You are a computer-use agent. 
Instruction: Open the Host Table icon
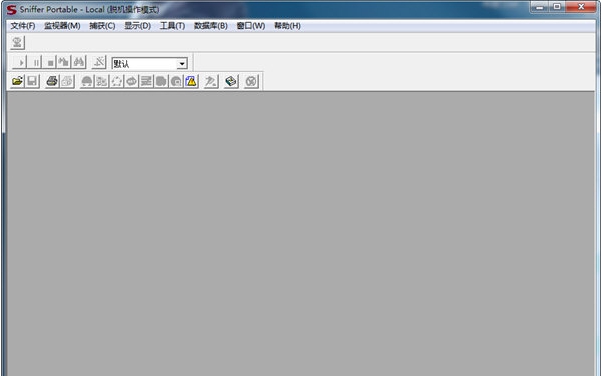pos(102,81)
